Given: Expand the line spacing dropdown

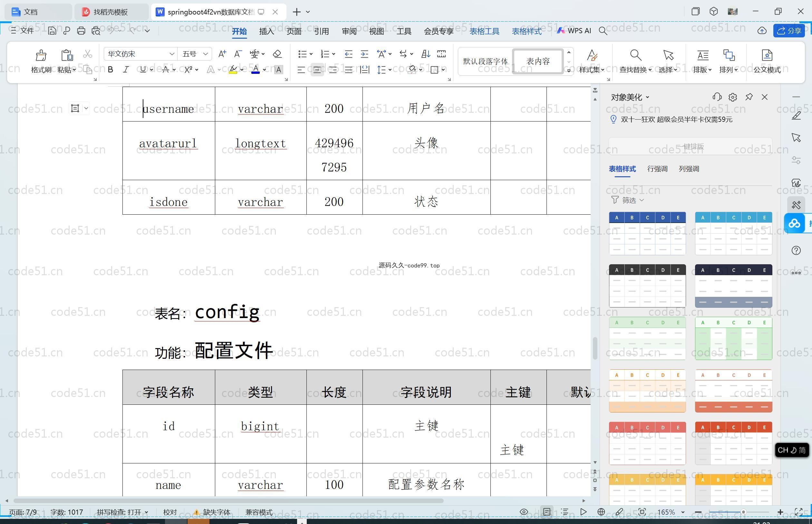Looking at the screenshot, I should [x=390, y=70].
